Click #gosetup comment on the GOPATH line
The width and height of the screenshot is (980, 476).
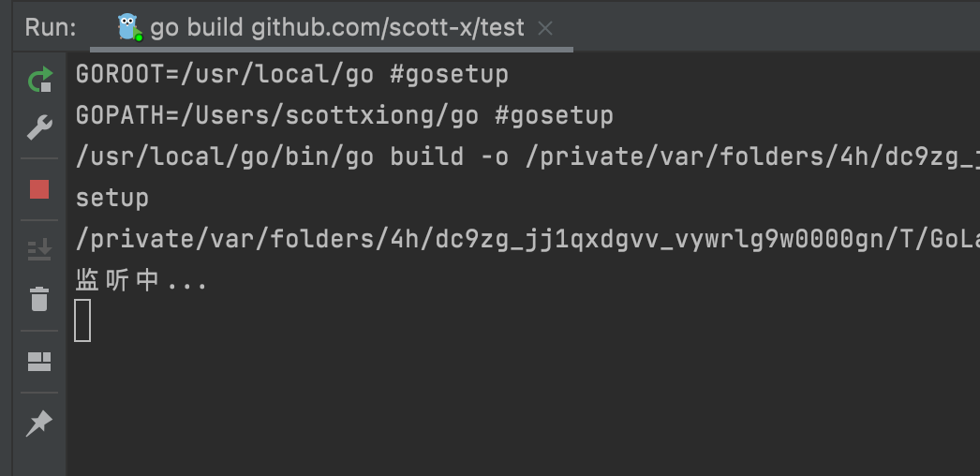tap(554, 115)
